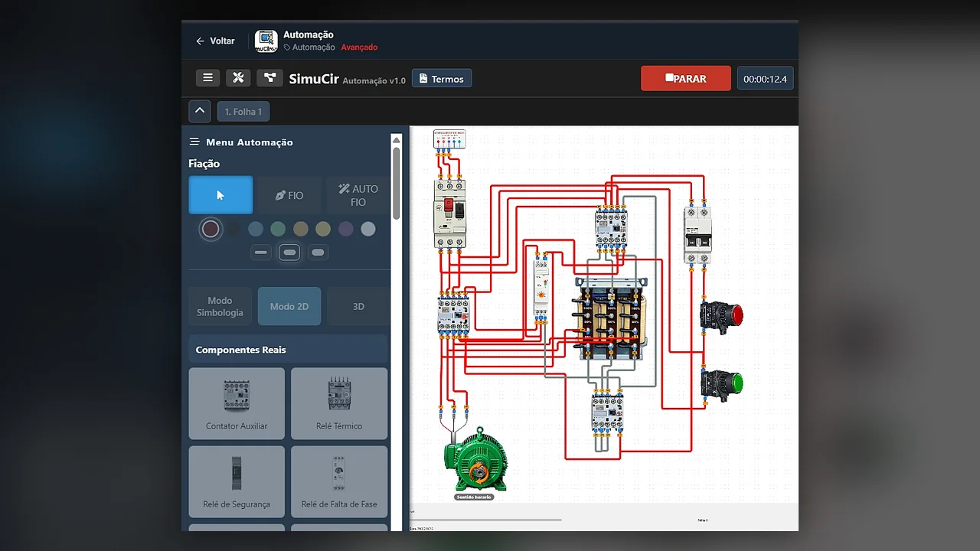The image size is (980, 551).
Task: Select the pointer selection tool
Action: [x=220, y=195]
